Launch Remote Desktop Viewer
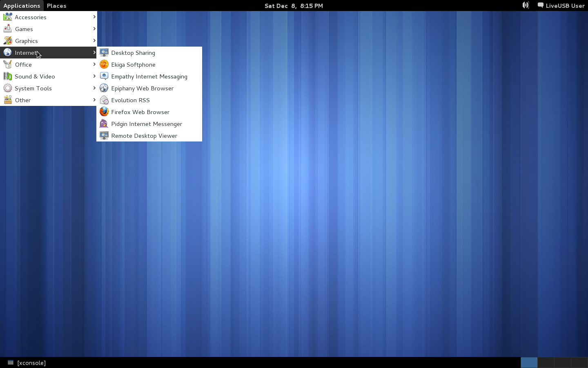588x368 pixels. pos(149,135)
